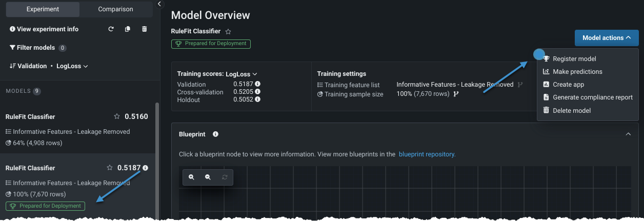Screen dimensions: 644x221
Task: Open the Training scores LogLoss dropdown
Action: point(241,74)
